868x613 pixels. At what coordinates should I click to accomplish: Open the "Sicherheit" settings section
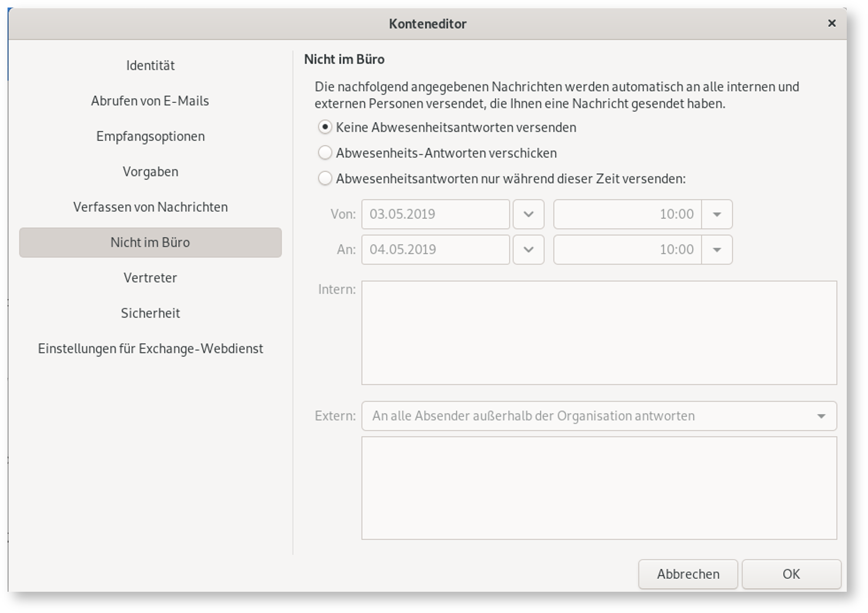(150, 313)
